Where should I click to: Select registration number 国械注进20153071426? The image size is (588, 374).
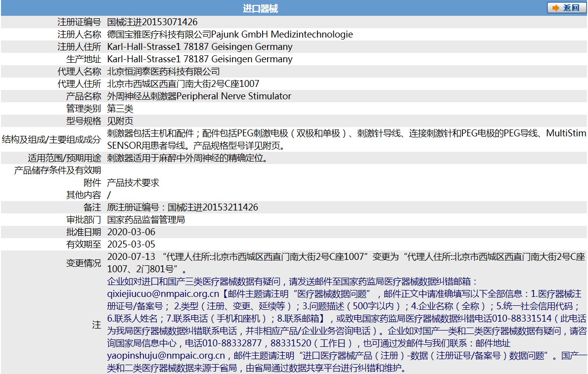coord(152,22)
